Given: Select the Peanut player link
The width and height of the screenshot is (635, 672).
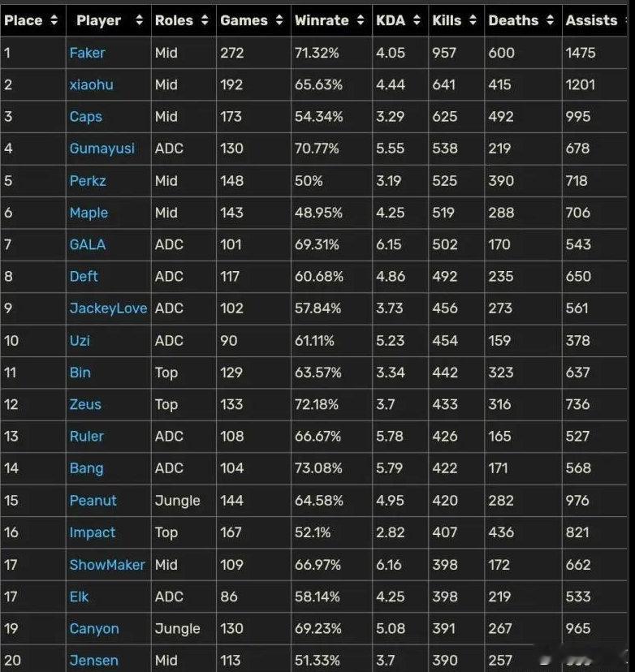Looking at the screenshot, I should 93,500.
